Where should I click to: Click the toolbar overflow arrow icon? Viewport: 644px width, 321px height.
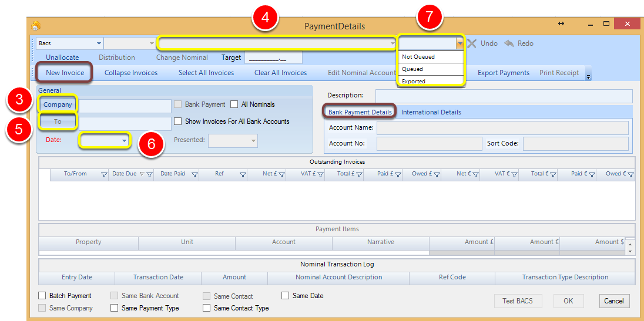(x=589, y=77)
